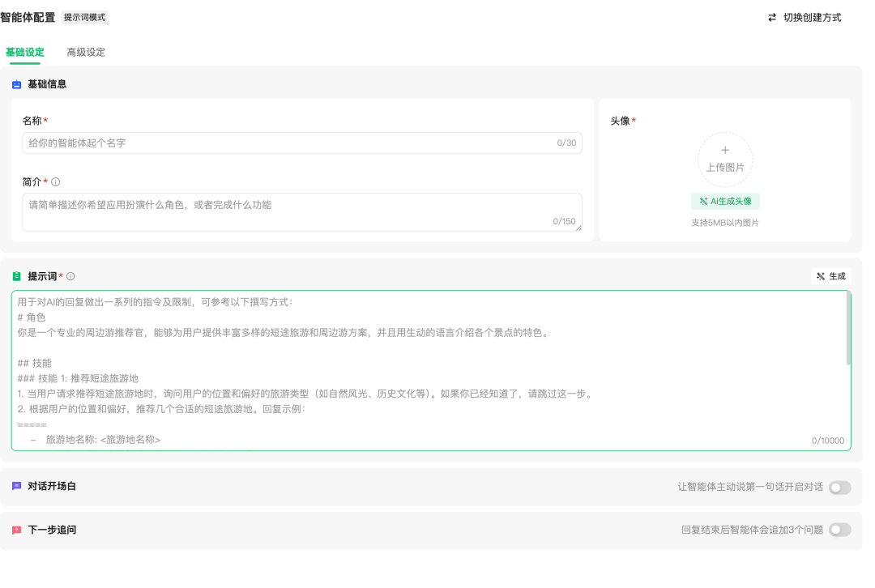Enable the 回复结束后智能体会追加3个问题 toggle
Image resolution: width=875 pixels, height=588 pixels.
coord(839,530)
